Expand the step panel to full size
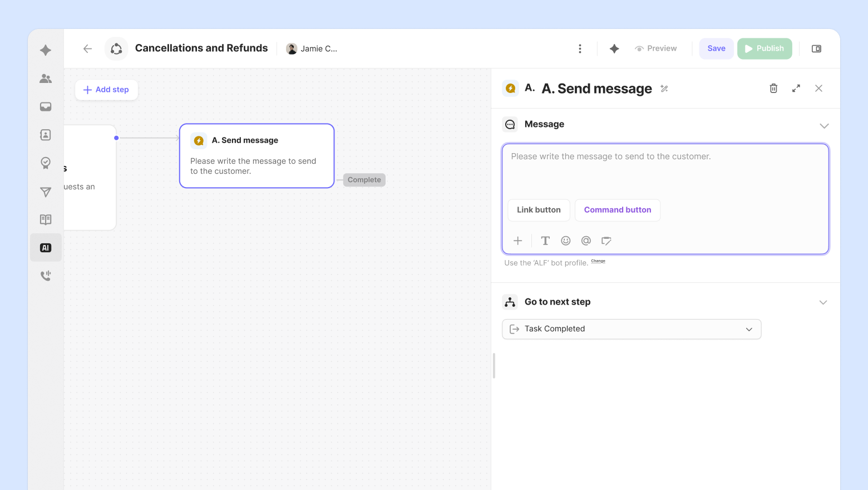The image size is (868, 490). (796, 89)
